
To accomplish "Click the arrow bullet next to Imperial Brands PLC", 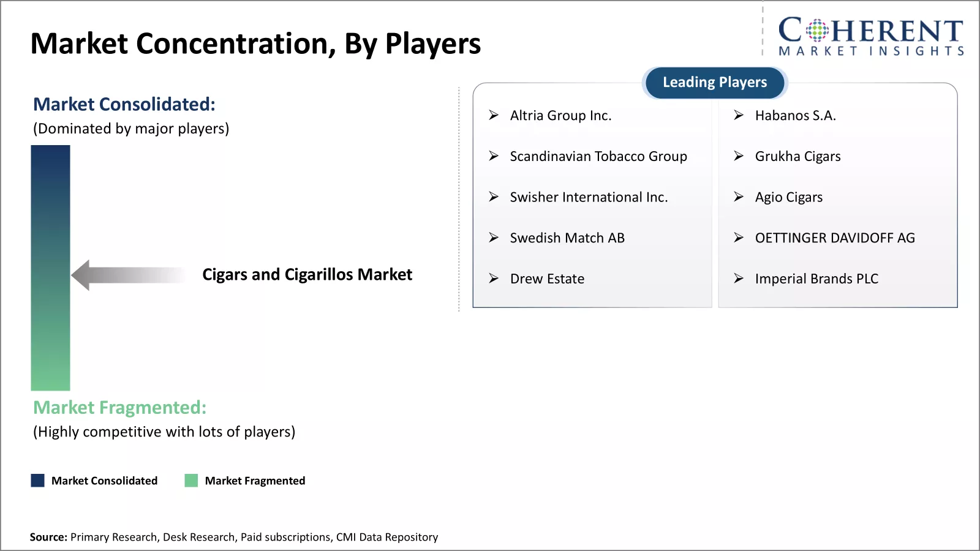I will [739, 279].
